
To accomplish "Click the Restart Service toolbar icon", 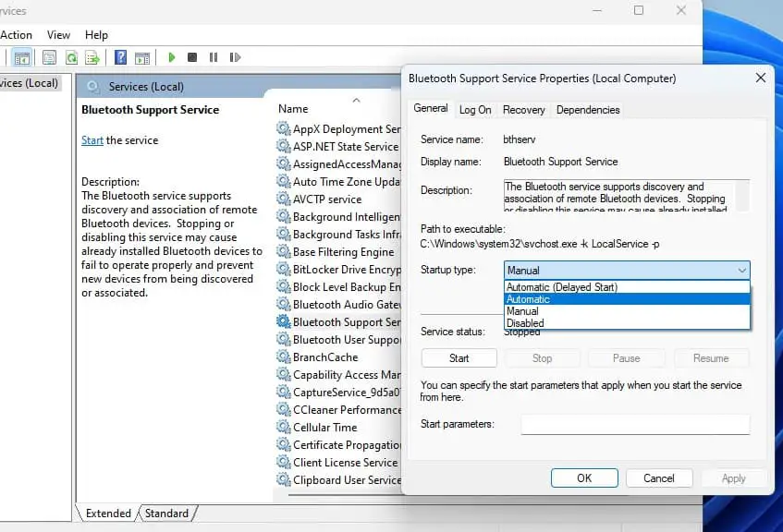I will pyautogui.click(x=235, y=57).
